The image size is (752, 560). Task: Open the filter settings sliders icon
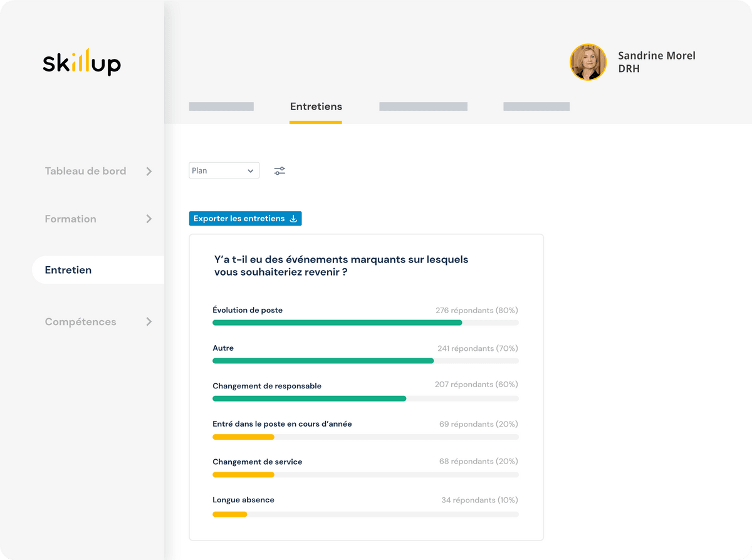(x=279, y=170)
